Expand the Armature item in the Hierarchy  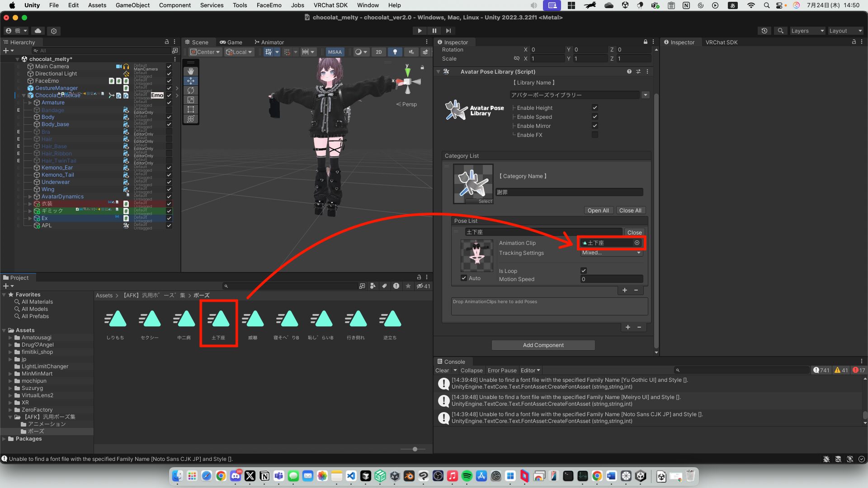[x=30, y=103]
